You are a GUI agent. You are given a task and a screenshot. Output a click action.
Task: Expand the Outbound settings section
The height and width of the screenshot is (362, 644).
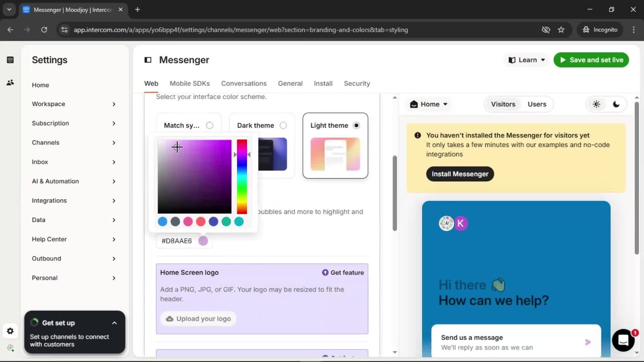coord(74,259)
